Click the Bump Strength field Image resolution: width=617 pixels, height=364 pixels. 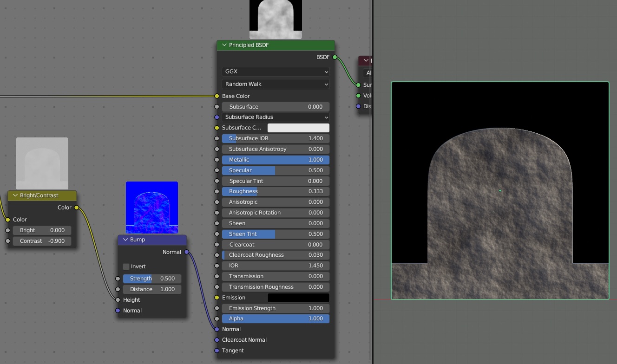(x=152, y=279)
